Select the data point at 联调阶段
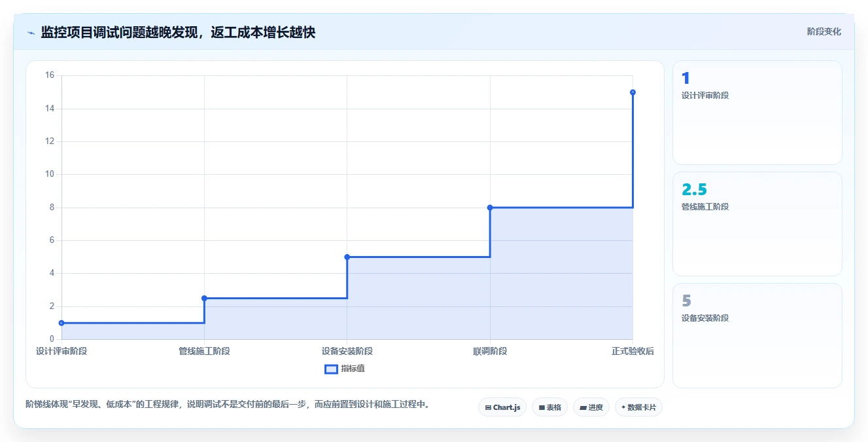The image size is (868, 442). [x=490, y=208]
